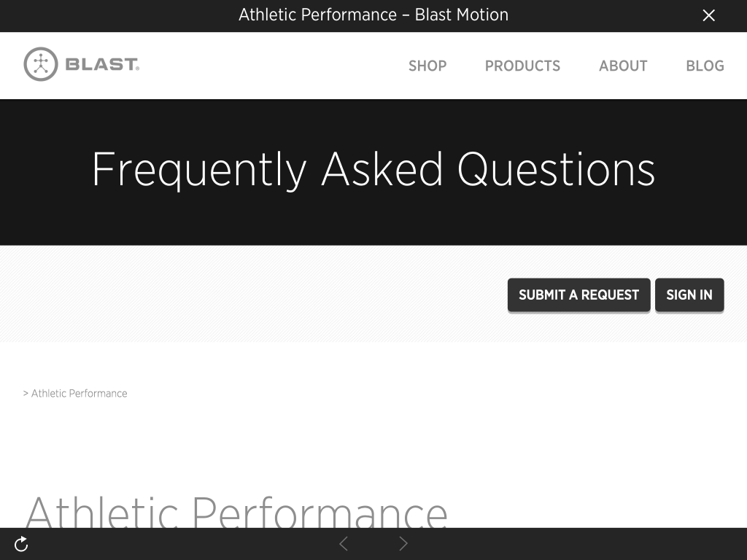Click the BLAST wordmark text
This screenshot has width=747, height=560.
101,64
